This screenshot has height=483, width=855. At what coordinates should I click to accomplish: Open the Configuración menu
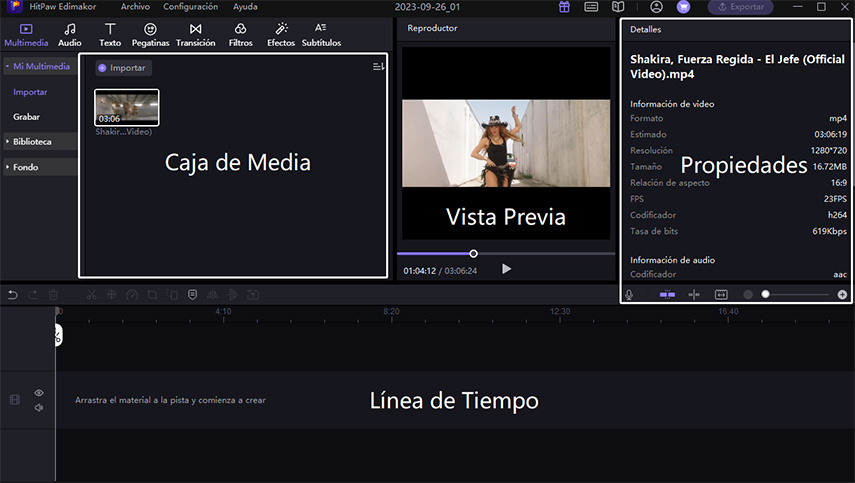(x=190, y=7)
